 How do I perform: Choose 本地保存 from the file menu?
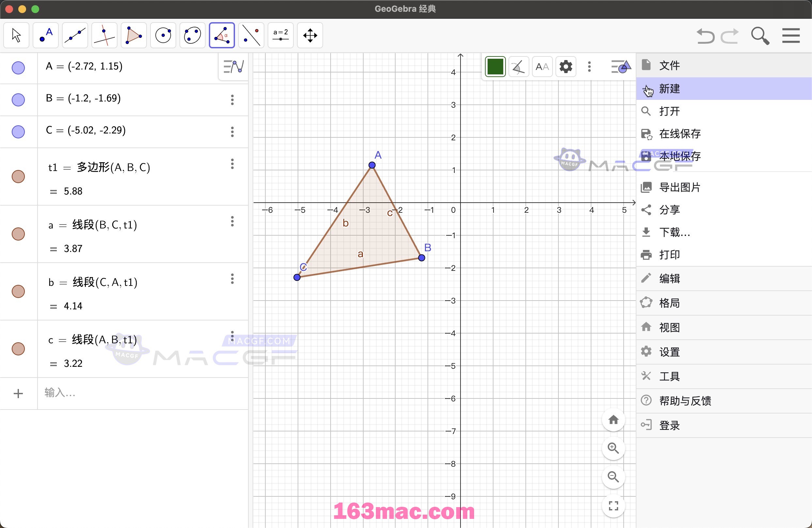pyautogui.click(x=724, y=156)
